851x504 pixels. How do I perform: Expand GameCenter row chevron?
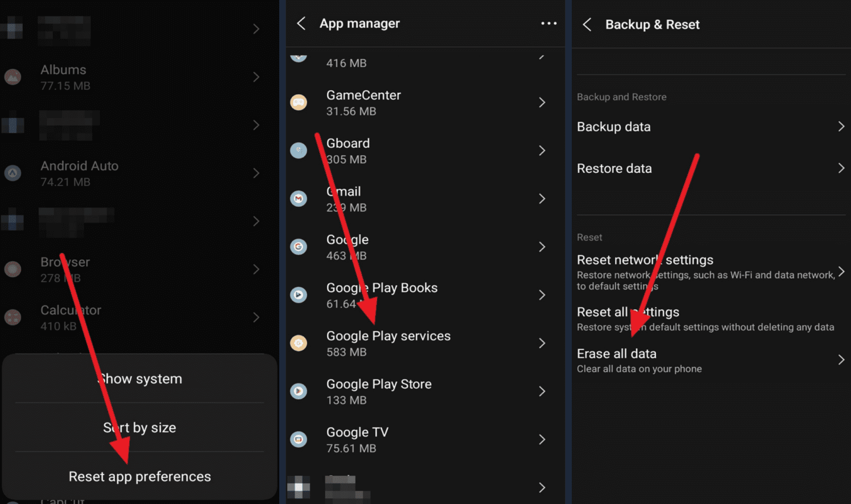tap(542, 102)
